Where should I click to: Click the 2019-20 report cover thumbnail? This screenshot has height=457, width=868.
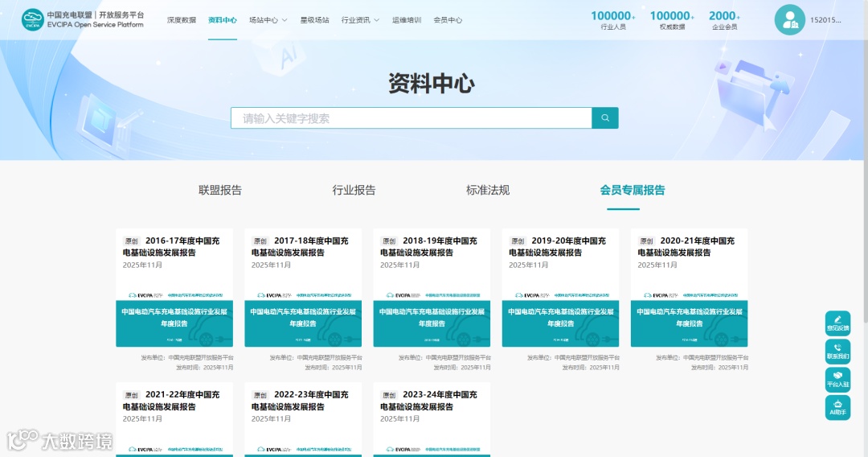(560, 319)
